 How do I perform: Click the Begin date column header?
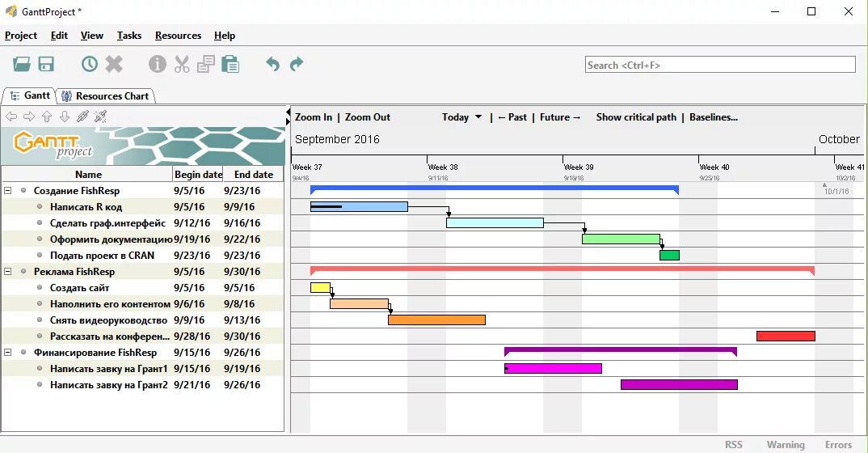point(198,175)
